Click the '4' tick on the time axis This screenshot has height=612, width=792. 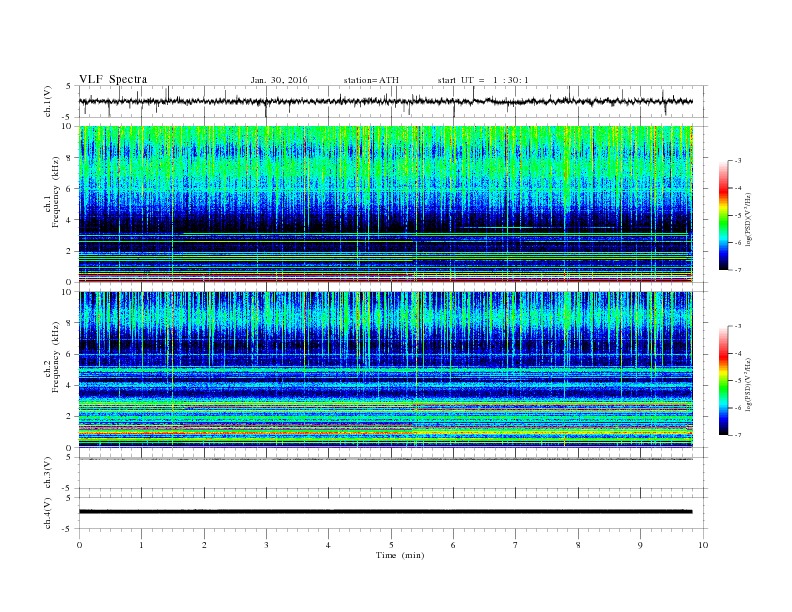[x=328, y=545]
